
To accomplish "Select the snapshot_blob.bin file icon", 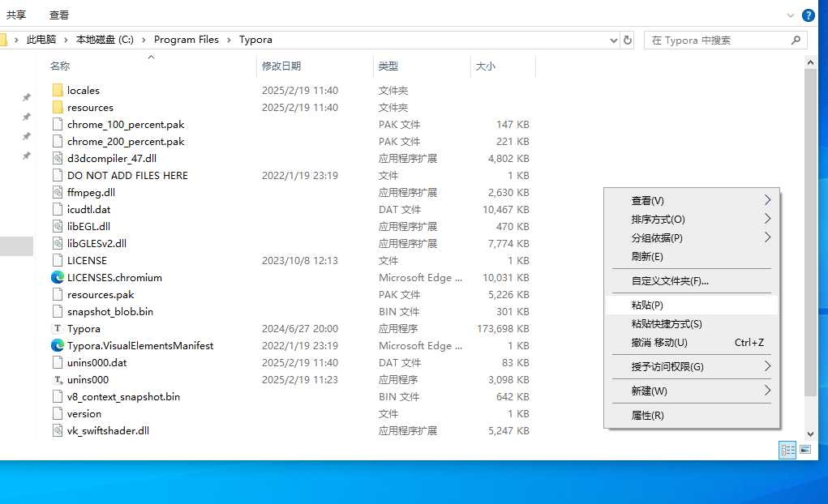I will click(x=58, y=311).
